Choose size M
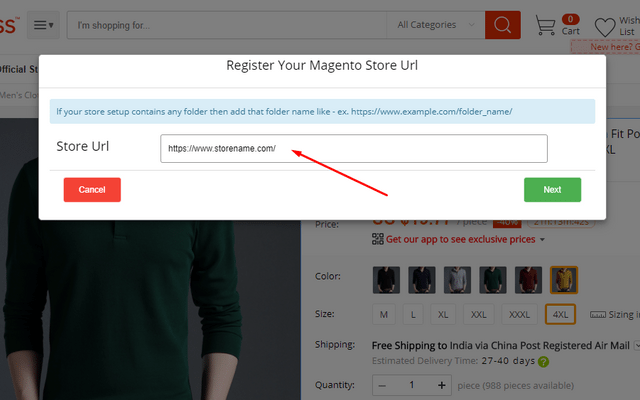Screen dimensions: 640x400 [x=384, y=314]
